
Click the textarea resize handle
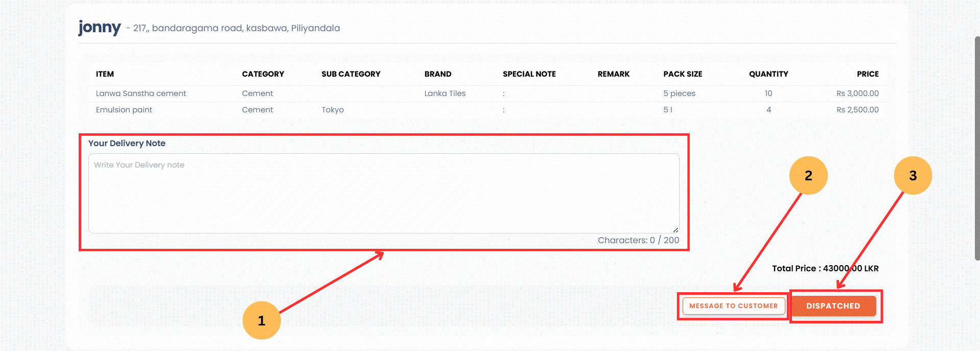(x=674, y=229)
